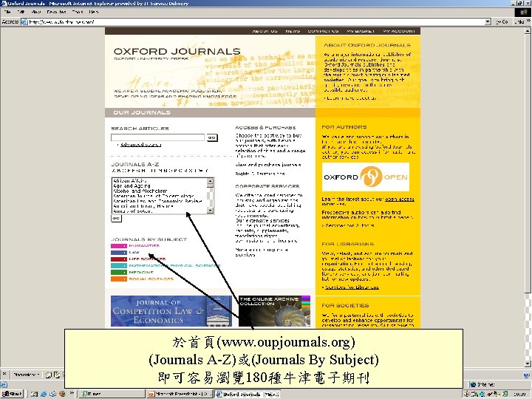Image resolution: width=532 pixels, height=399 pixels.
Task: Click the green Medicine subject swatch
Action: point(119,273)
